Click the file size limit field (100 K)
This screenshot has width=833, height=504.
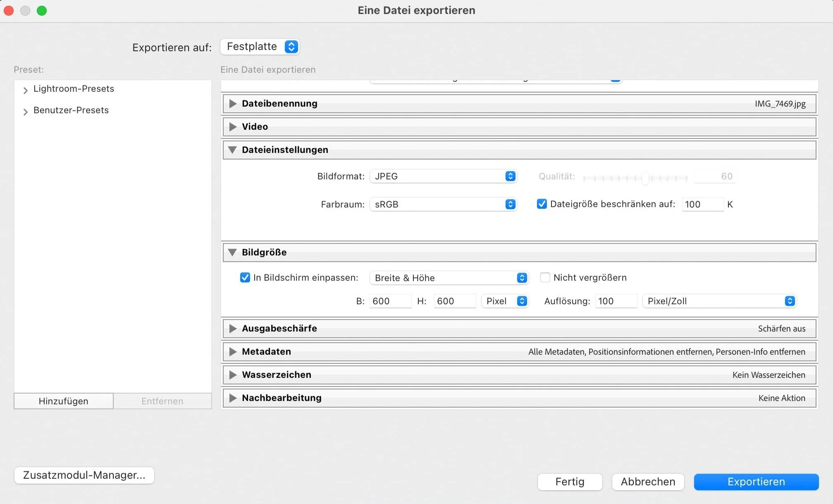tap(702, 204)
